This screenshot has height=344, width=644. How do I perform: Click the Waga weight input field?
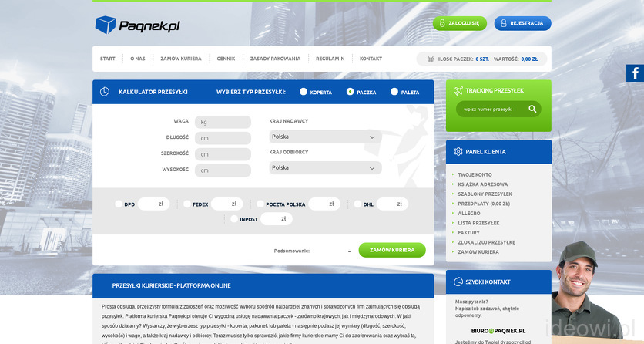[223, 122]
